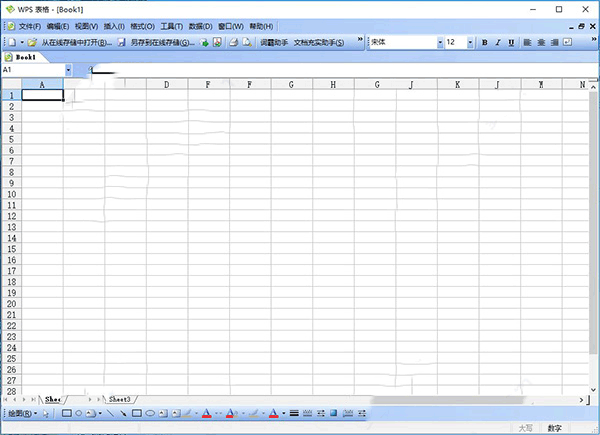Image resolution: width=600 pixels, height=435 pixels.
Task: Open the 编辑(E) menu
Action: [x=58, y=26]
